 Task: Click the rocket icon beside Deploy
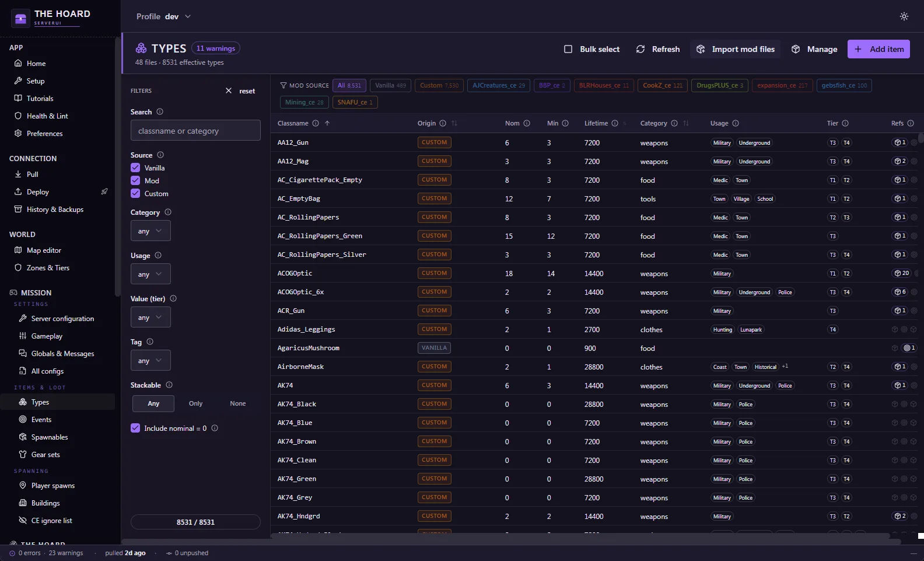pyautogui.click(x=104, y=191)
